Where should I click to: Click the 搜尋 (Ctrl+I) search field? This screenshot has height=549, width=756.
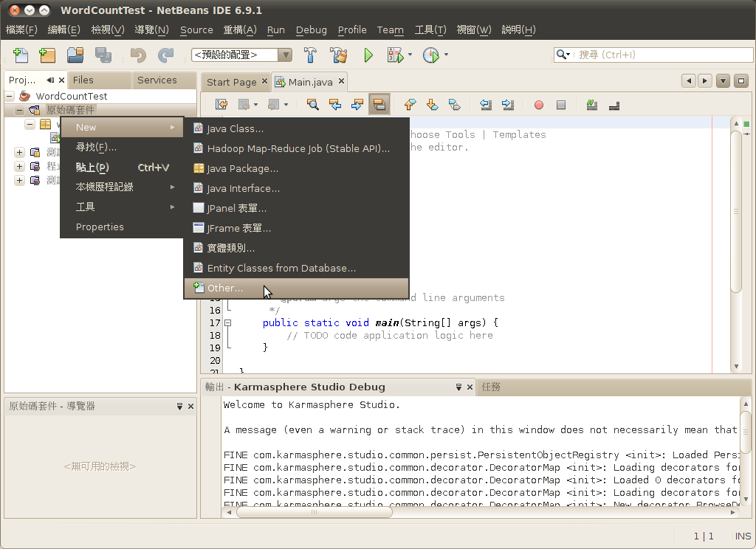coord(654,55)
